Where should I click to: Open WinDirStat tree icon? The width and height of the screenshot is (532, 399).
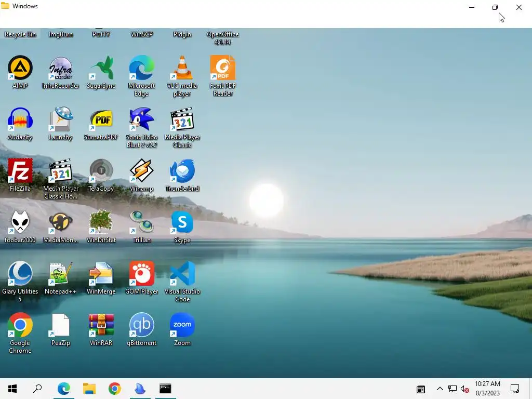tap(101, 227)
